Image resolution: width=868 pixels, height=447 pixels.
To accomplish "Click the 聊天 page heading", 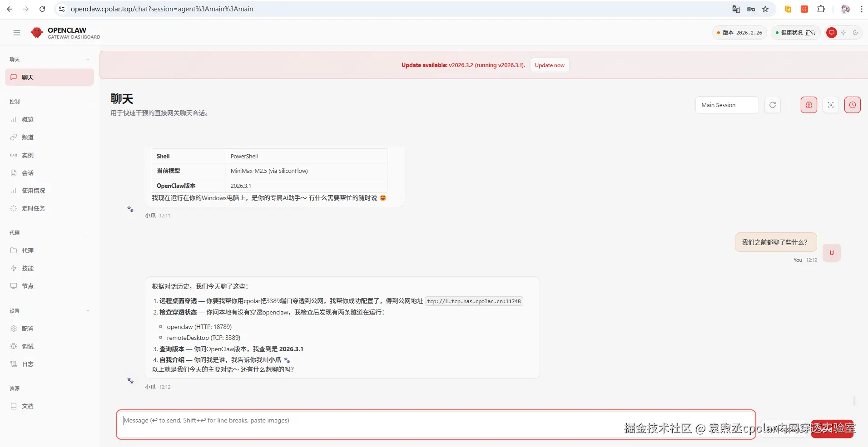I will pyautogui.click(x=122, y=99).
